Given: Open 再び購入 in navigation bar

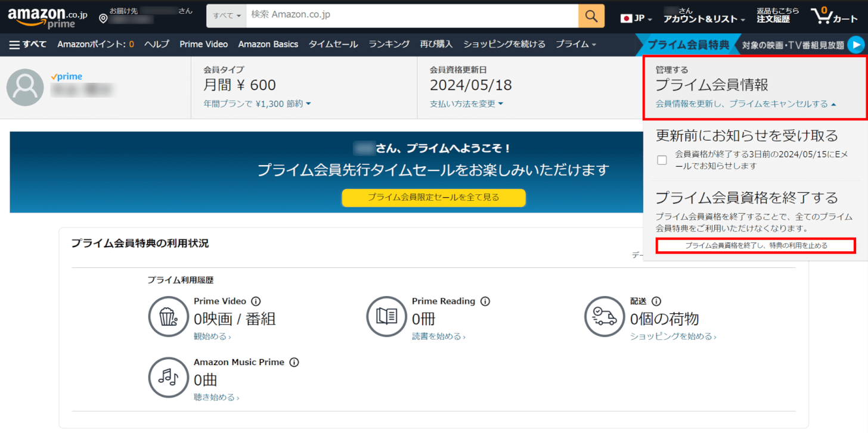Looking at the screenshot, I should tap(436, 44).
